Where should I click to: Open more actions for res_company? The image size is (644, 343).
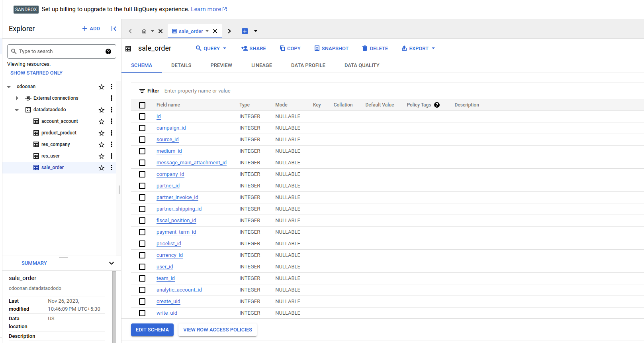(112, 144)
